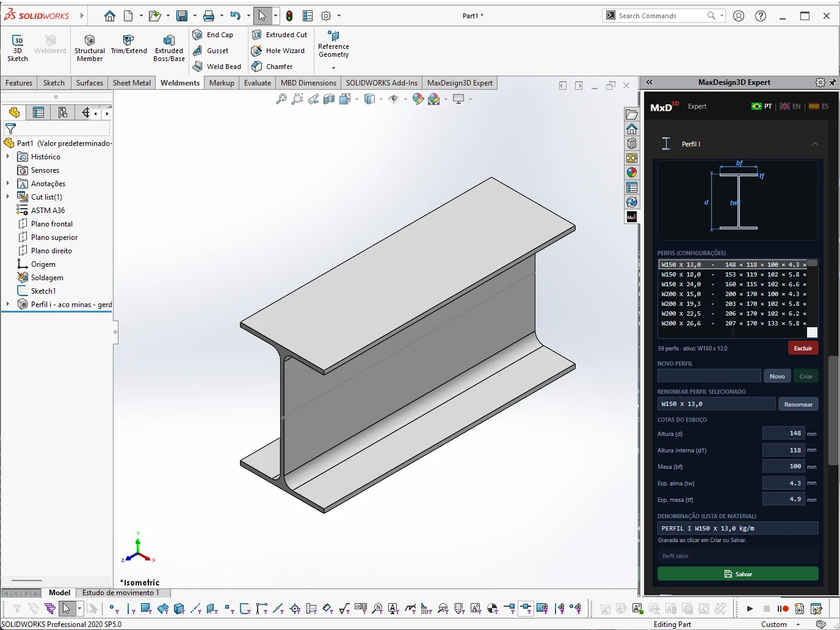The width and height of the screenshot is (840, 630).
Task: Open the Design Library task pane tab
Action: click(632, 143)
